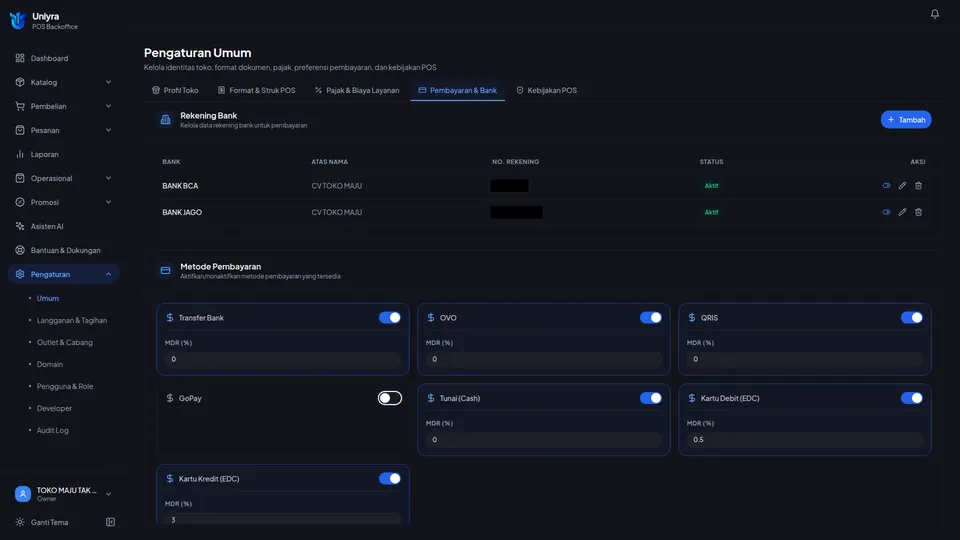Click the Ganti Tema sun icon

[20, 522]
